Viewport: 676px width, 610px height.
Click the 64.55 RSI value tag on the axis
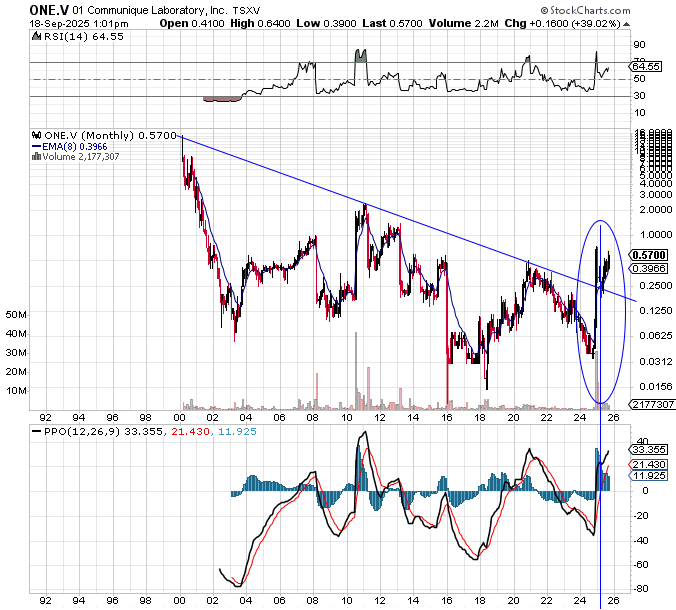point(646,66)
